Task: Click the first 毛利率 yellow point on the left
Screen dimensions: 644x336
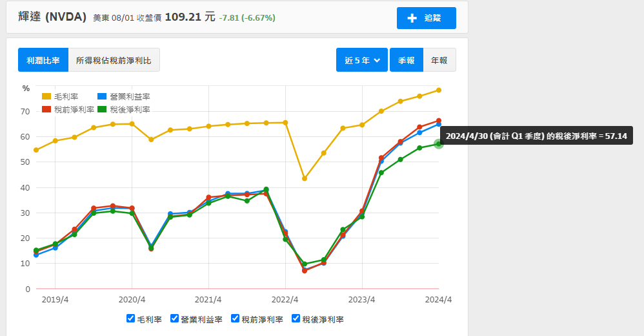Action: [x=36, y=150]
